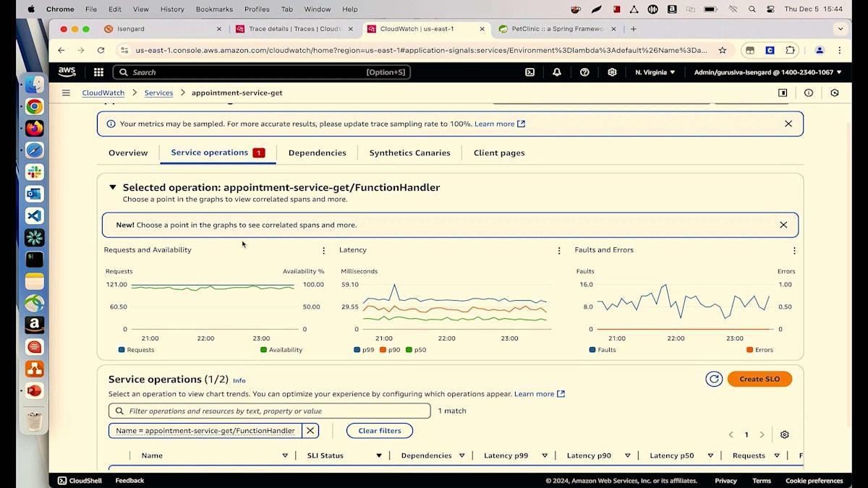
Task: Switch to the Client pages tab
Action: (499, 153)
